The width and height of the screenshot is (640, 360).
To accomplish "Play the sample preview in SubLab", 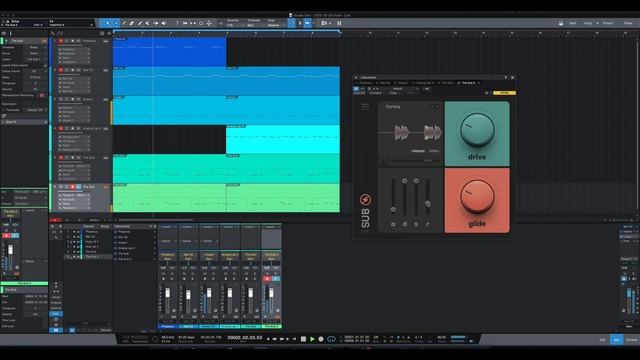I will (383, 161).
